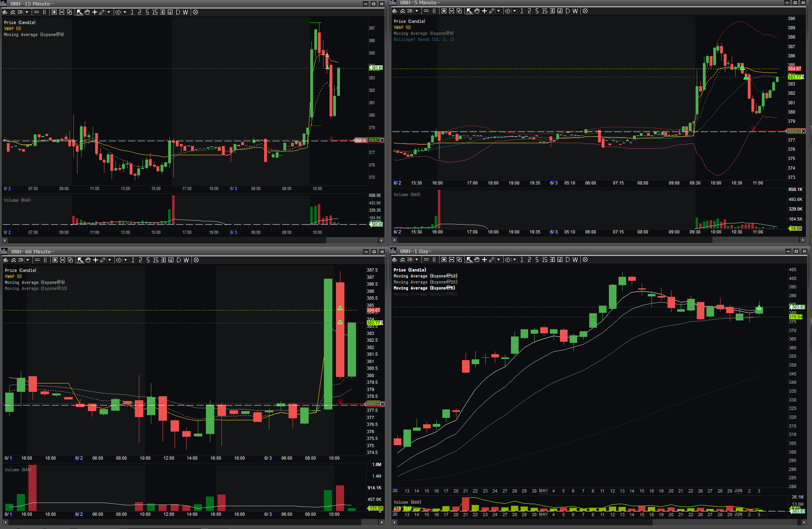Image resolution: width=812 pixels, height=529 pixels.
Task: Select crosshair tool in 1 Day chart
Action: pos(484,259)
